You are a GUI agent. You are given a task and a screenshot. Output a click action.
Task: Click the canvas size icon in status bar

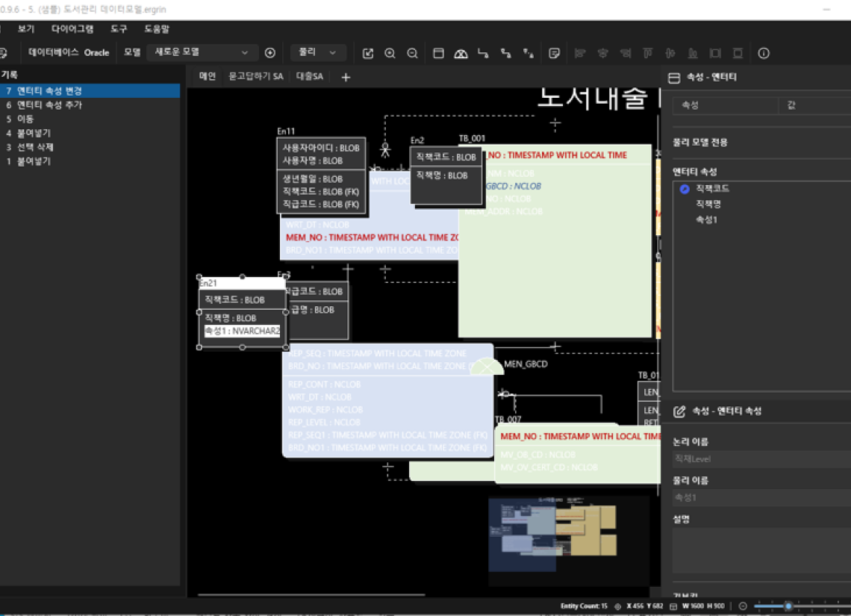[x=673, y=606]
